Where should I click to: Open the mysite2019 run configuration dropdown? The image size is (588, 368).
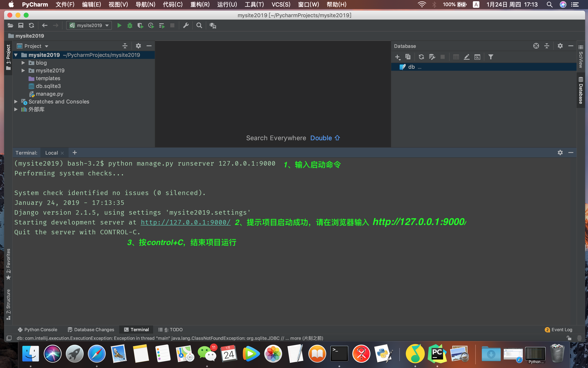point(89,25)
